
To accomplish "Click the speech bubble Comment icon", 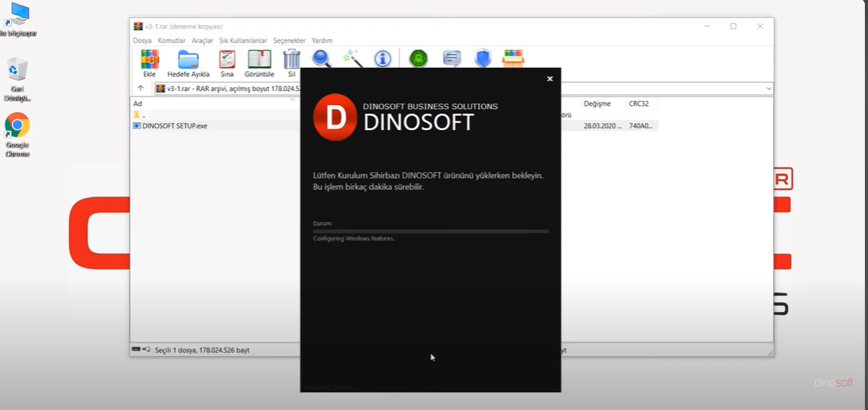I will tap(451, 59).
